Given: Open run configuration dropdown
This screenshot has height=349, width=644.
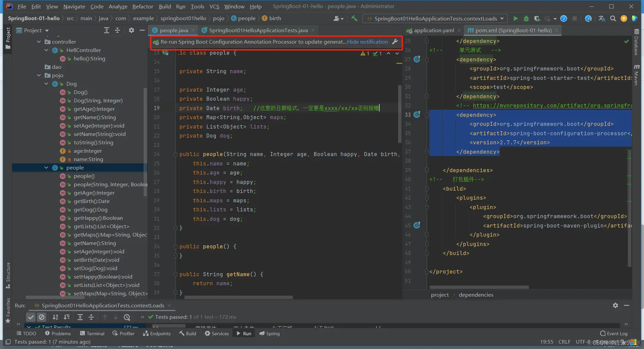Looking at the screenshot, I should click(502, 18).
